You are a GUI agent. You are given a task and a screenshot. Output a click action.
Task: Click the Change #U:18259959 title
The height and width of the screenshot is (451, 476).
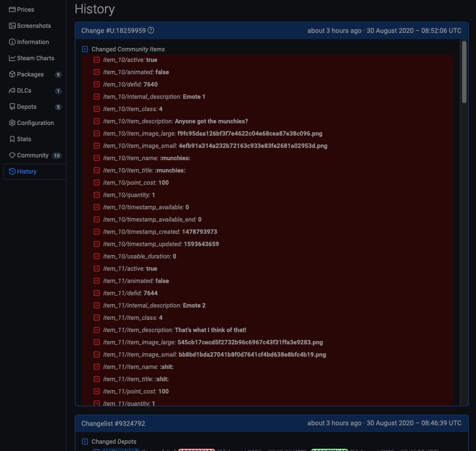click(113, 31)
